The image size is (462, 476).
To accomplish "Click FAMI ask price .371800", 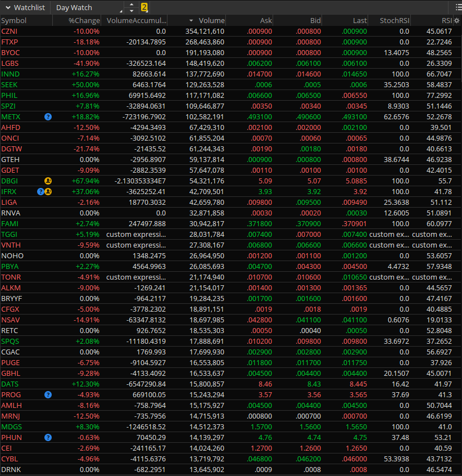I will pos(260,224).
